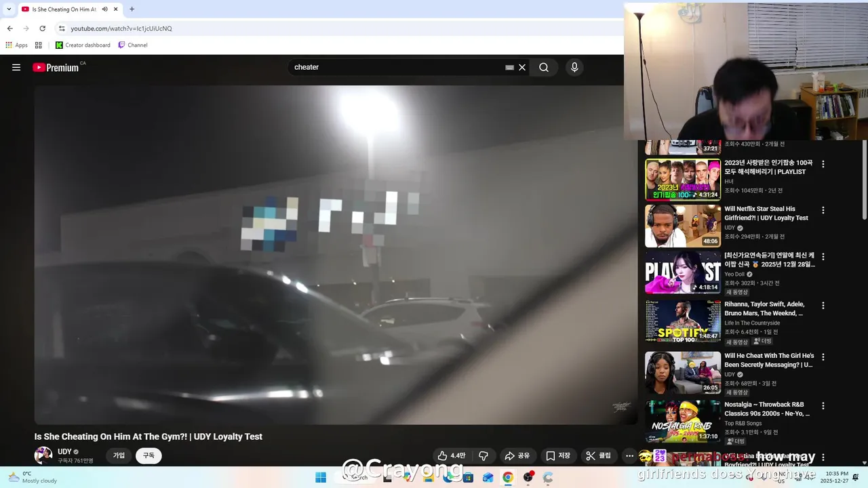Open 'Nostalgia ~ Throwback R&B' video title
Screen dimensions: 868x488
pos(767,409)
